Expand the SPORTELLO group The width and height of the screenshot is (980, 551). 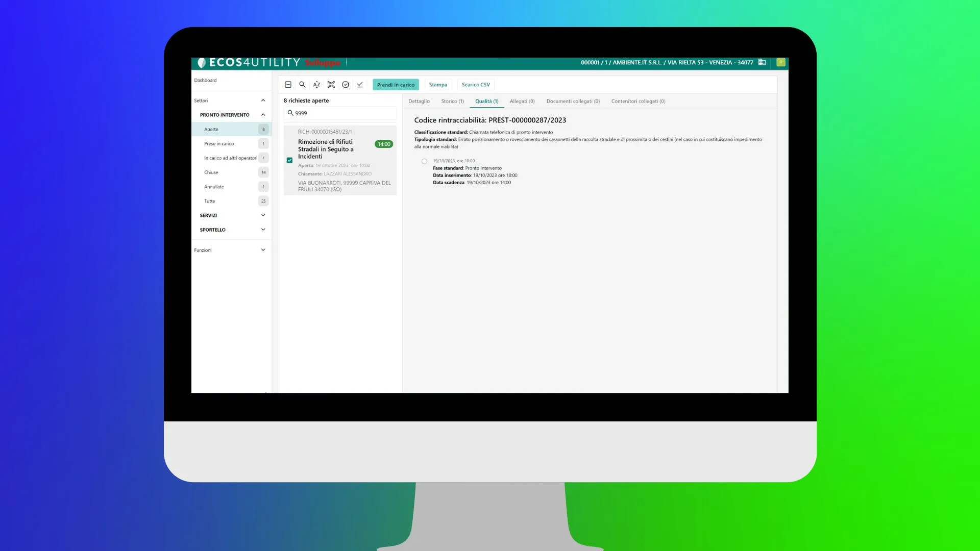(263, 230)
